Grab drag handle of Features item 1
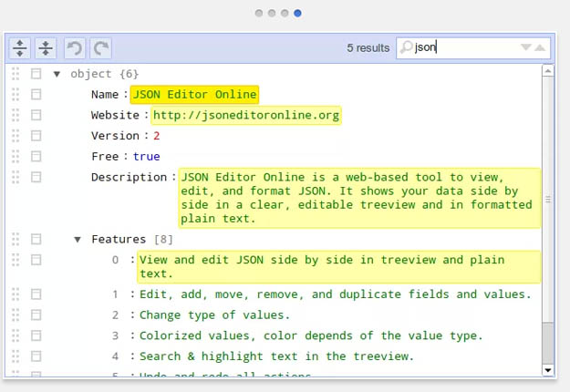 [16, 294]
